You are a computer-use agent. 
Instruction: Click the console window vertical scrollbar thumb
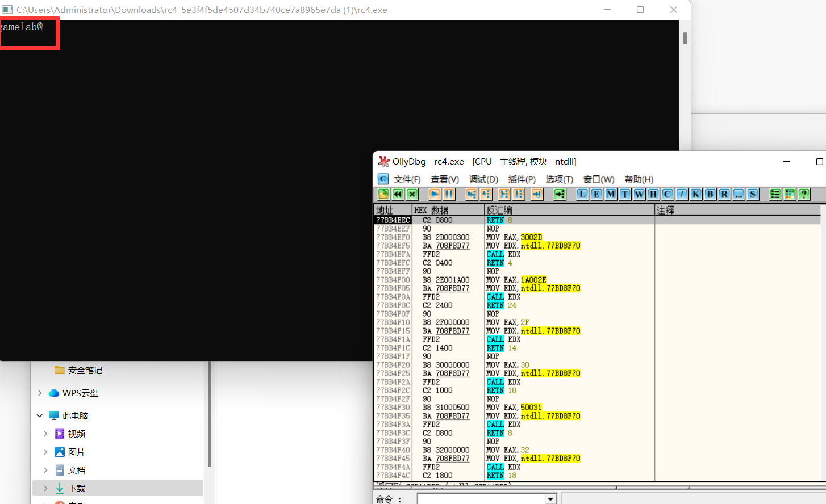tap(685, 38)
